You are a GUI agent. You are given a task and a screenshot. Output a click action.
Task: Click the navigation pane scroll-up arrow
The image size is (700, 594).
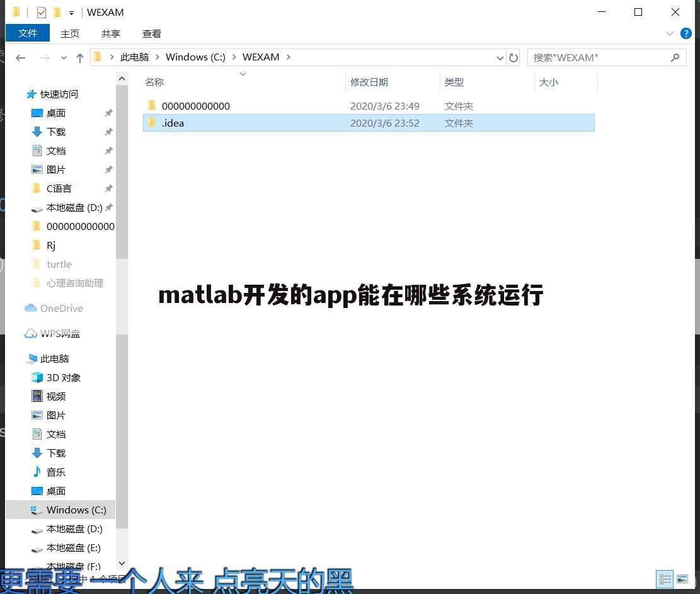pos(122,79)
